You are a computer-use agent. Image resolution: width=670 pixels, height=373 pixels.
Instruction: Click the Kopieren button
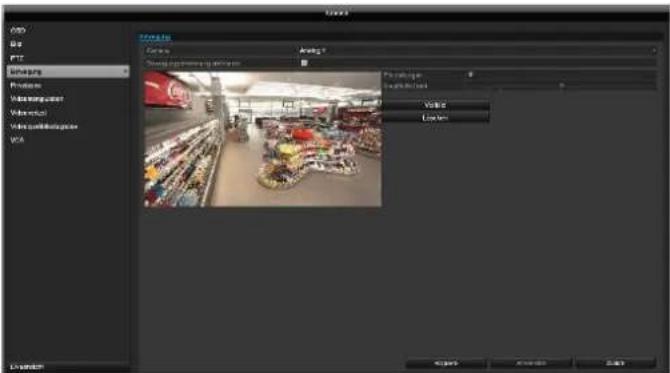coord(446,363)
